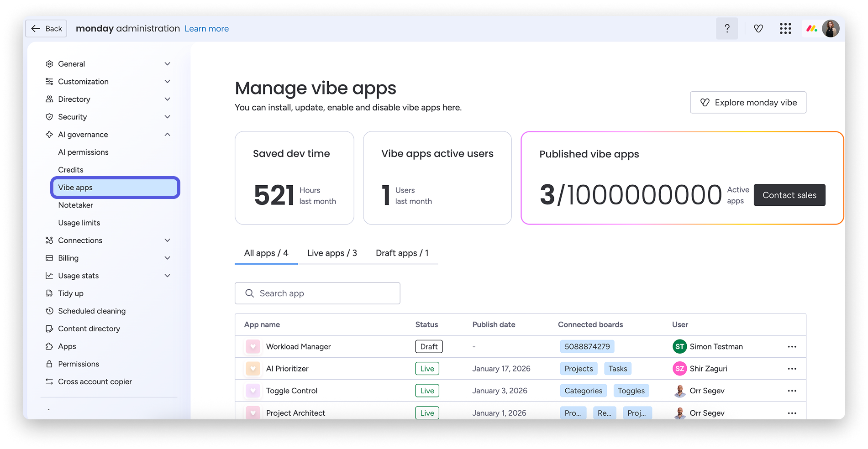Click the monday vibe heart icon in header
This screenshot has height=449, width=868.
pos(758,29)
